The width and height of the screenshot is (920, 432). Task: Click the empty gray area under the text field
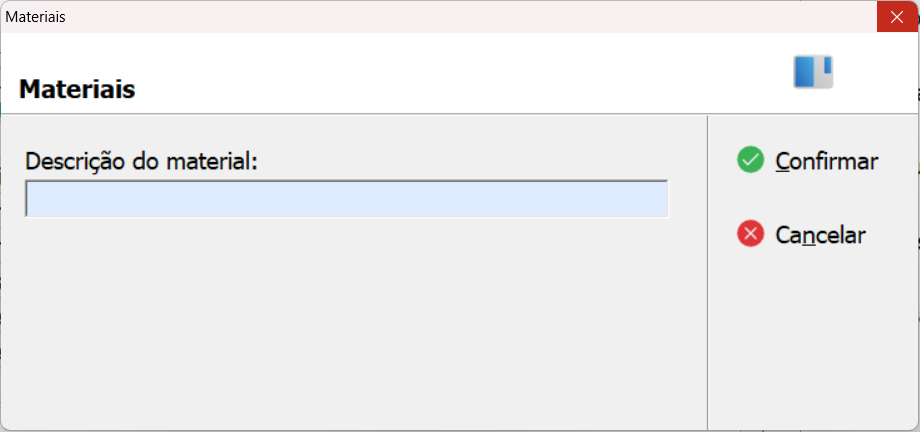coord(352,323)
